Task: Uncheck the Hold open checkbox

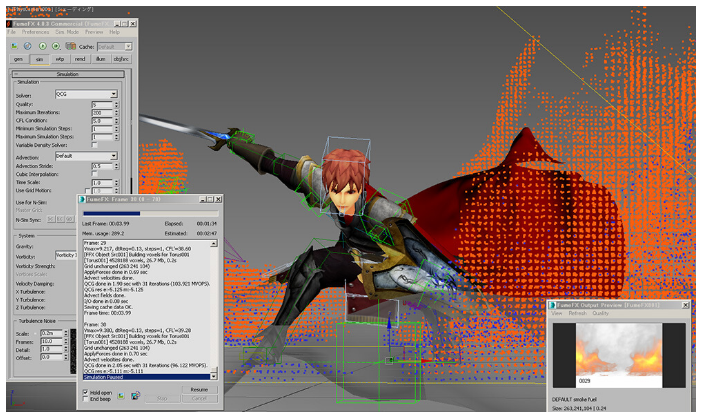Action: 85,392
